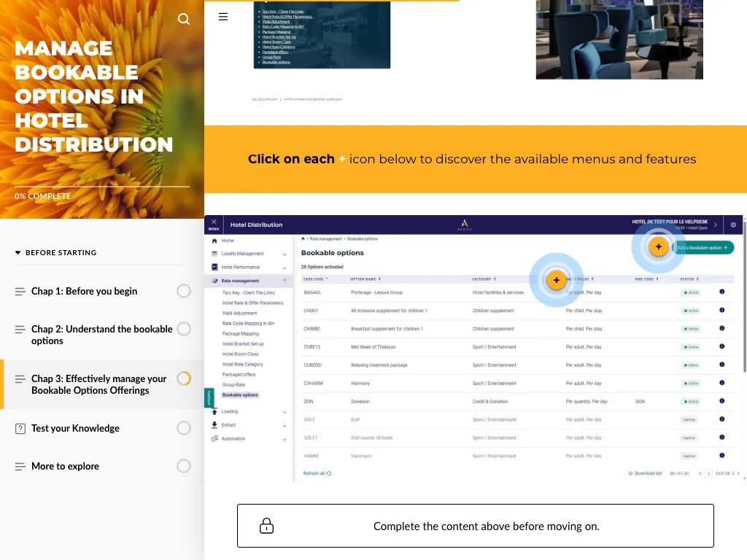Click the completion circle for More to explore
The height and width of the screenshot is (560, 747).
[x=184, y=466]
